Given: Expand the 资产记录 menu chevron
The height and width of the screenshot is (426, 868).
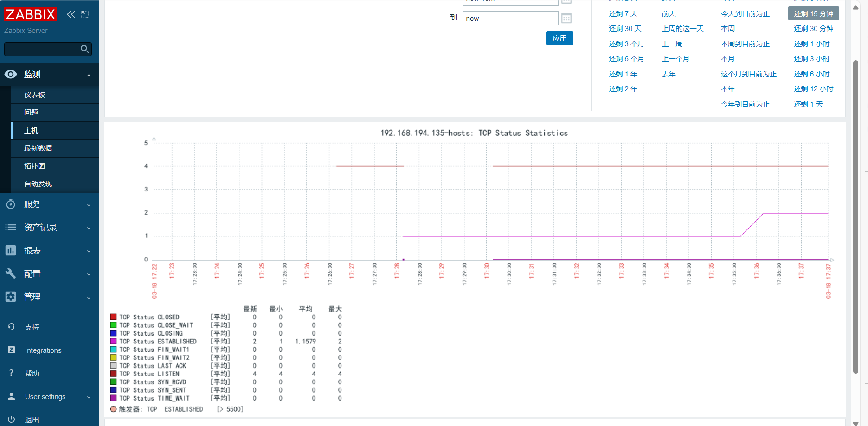Looking at the screenshot, I should 89,228.
